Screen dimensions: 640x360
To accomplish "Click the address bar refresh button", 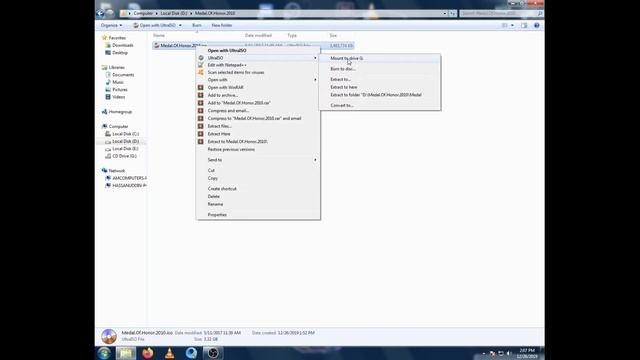I will point(453,13).
